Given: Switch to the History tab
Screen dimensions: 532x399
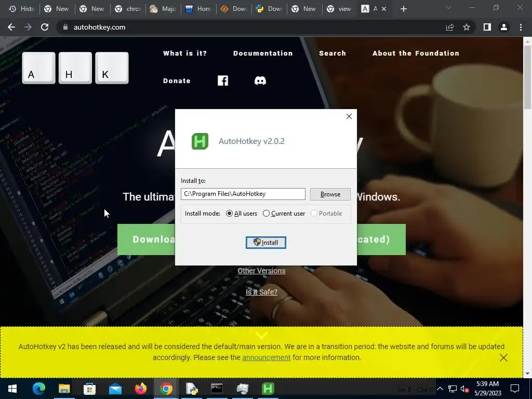Looking at the screenshot, I should click(22, 9).
